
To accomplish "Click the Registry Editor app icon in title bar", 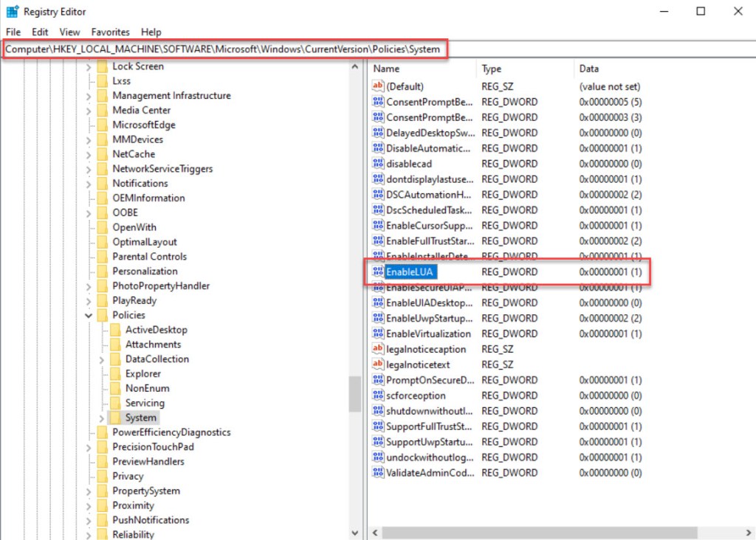I will point(12,12).
